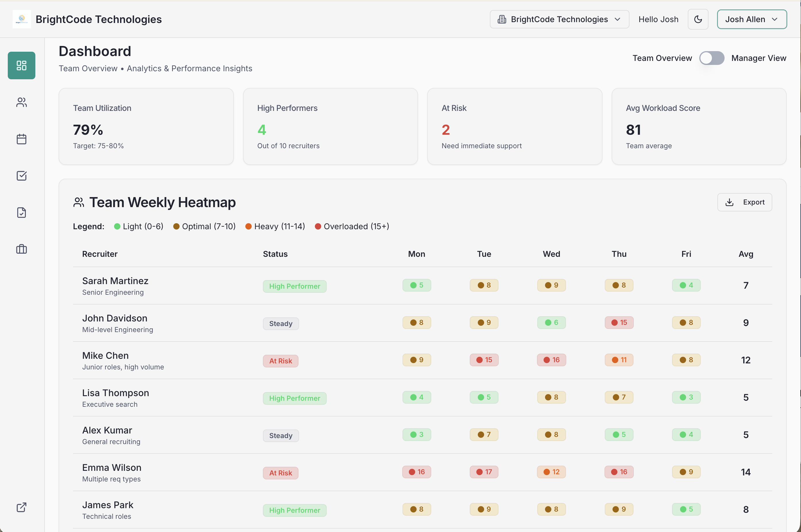Open the BrightCode Technologies organization dropdown
This screenshot has height=532, width=801.
tap(559, 19)
